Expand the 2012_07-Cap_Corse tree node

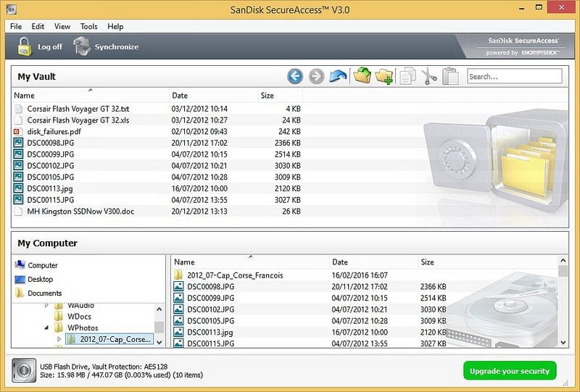click(x=59, y=339)
